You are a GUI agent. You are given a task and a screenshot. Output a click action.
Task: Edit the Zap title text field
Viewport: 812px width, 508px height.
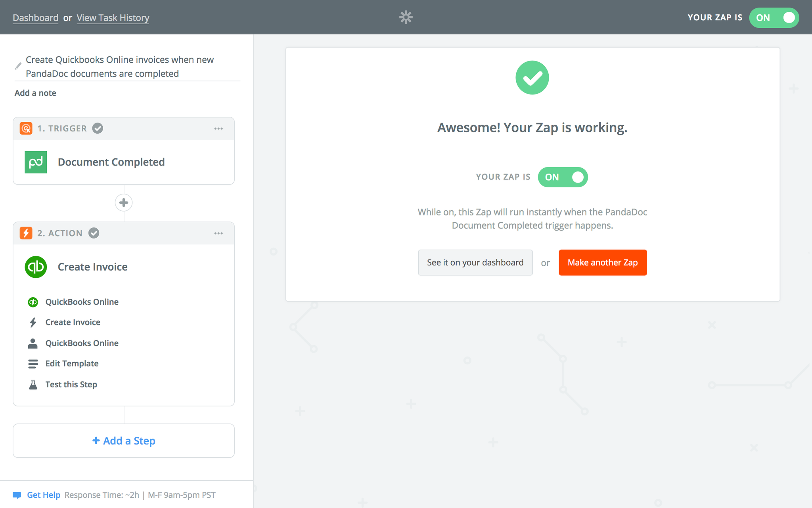pos(128,67)
